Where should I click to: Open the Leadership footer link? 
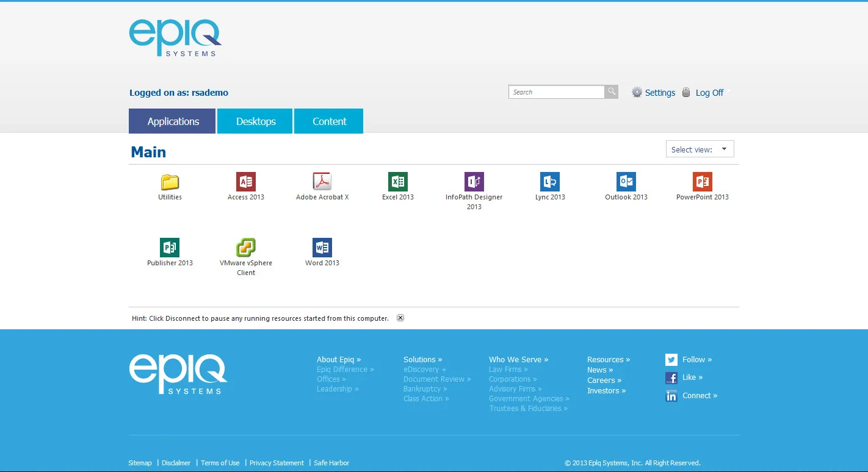(x=338, y=389)
